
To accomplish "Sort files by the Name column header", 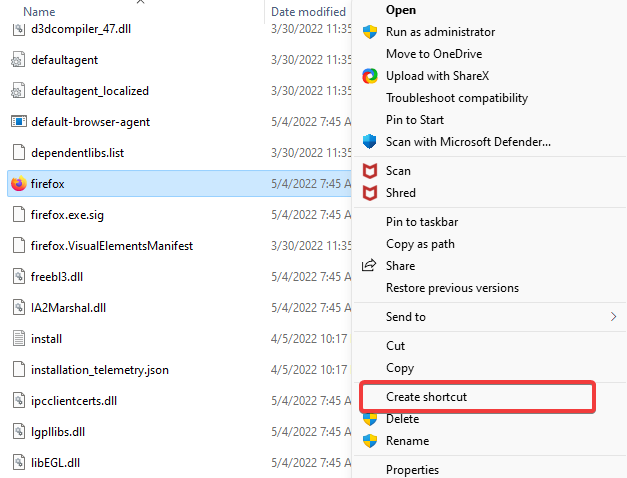I will tap(39, 12).
